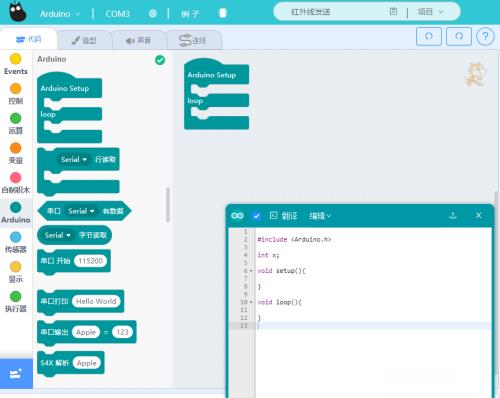Click the redo arrow button
This screenshot has height=398, width=500.
[459, 36]
